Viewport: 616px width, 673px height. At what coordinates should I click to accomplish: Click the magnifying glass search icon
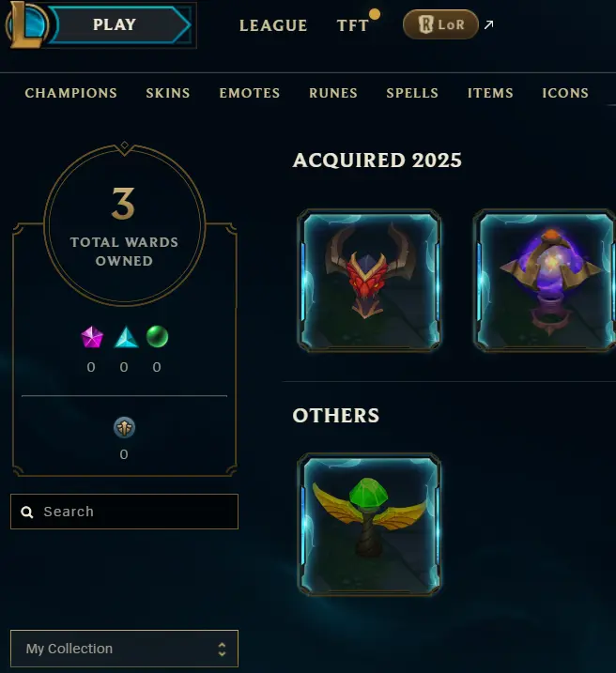tap(27, 512)
